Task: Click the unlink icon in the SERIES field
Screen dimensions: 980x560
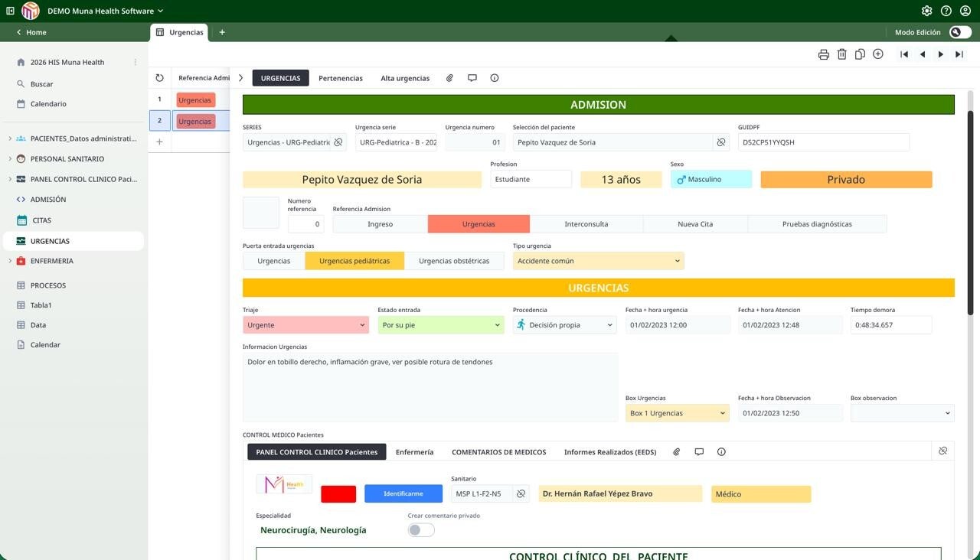Action: [x=338, y=142]
